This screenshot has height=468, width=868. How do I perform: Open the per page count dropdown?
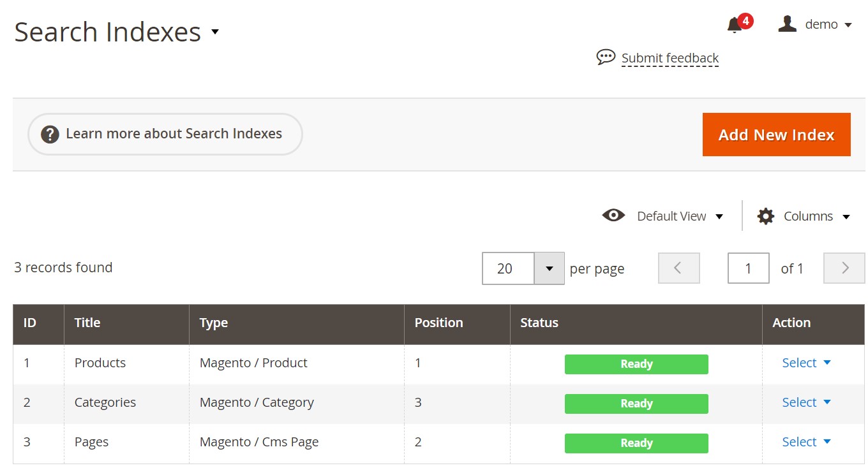coord(549,268)
